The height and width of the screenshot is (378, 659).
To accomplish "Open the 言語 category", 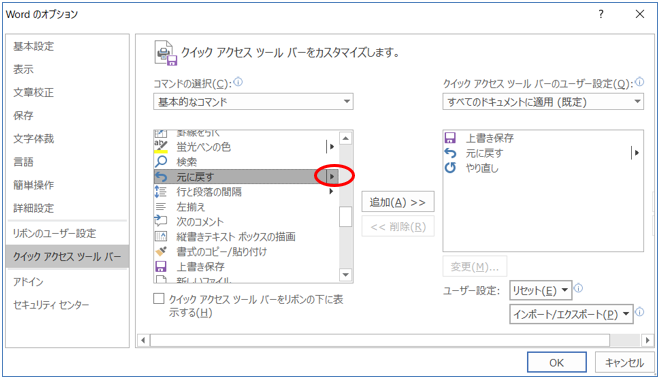I will (x=23, y=162).
